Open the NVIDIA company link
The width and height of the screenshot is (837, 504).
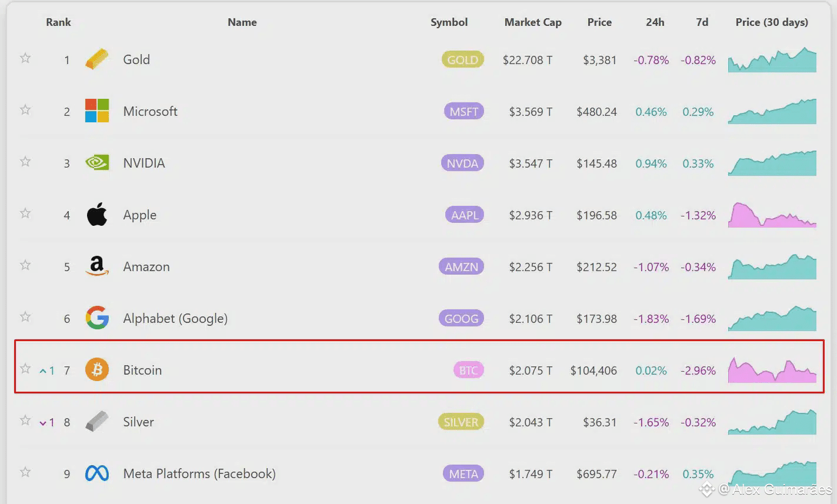tap(144, 163)
